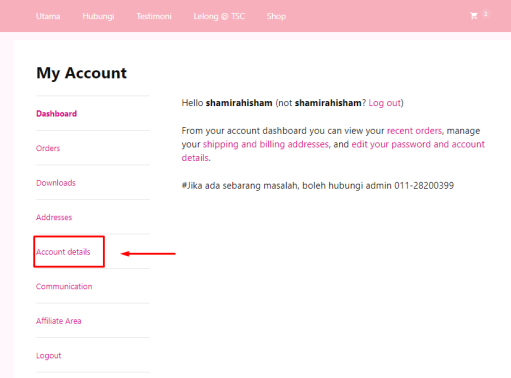
Task: Follow the shipping and billing addresses link
Action: [x=266, y=144]
